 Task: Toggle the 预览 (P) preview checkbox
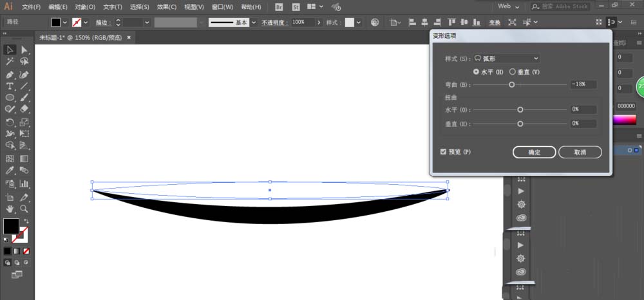pyautogui.click(x=443, y=152)
